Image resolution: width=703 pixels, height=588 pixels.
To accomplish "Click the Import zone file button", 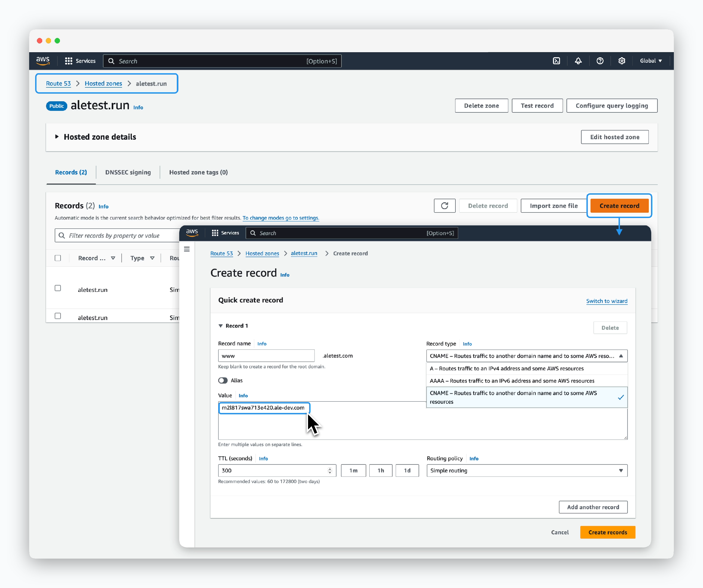I will 554,206.
